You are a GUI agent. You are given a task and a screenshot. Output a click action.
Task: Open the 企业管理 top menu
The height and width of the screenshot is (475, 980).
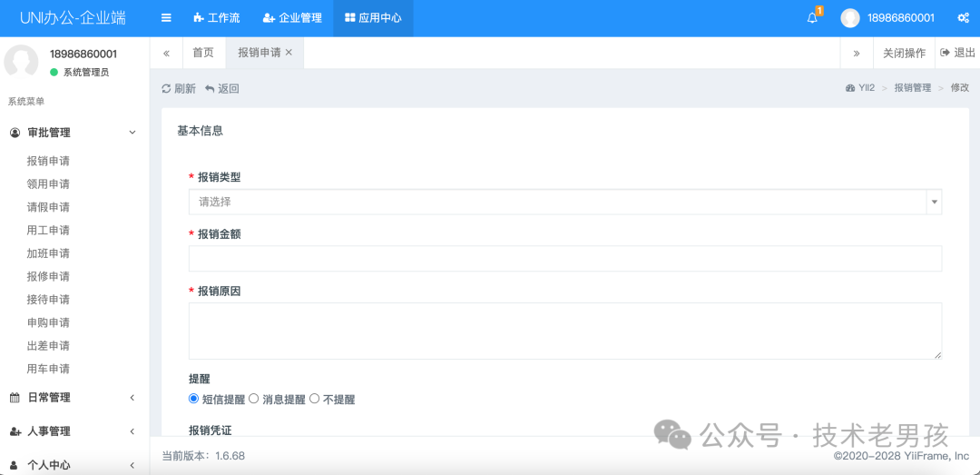[x=292, y=18]
